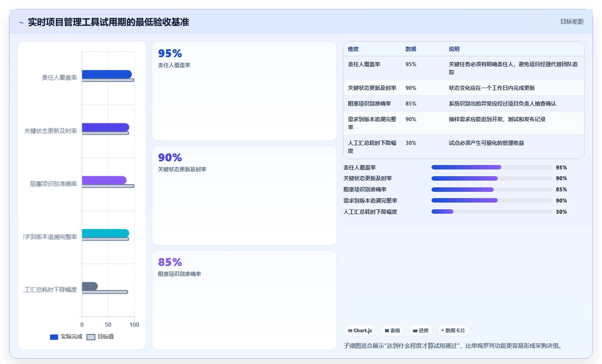This screenshot has height=364, width=602.
Task: Click the 责任人覆盖率 progress bar
Action: 491,167
